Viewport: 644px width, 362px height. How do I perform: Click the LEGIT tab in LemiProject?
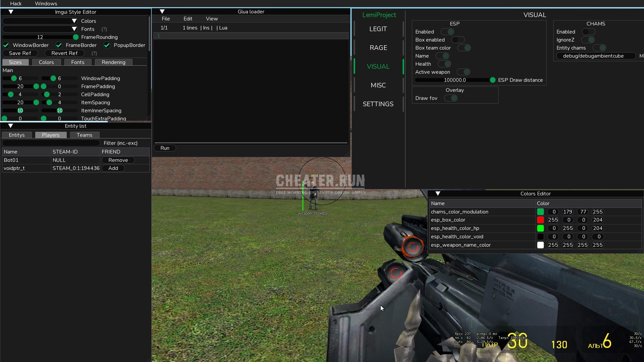click(x=378, y=29)
